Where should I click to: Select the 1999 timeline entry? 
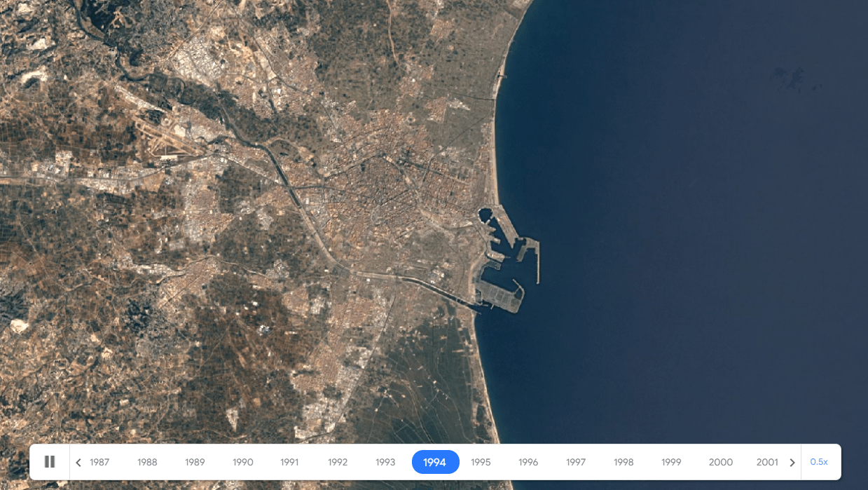(x=671, y=463)
